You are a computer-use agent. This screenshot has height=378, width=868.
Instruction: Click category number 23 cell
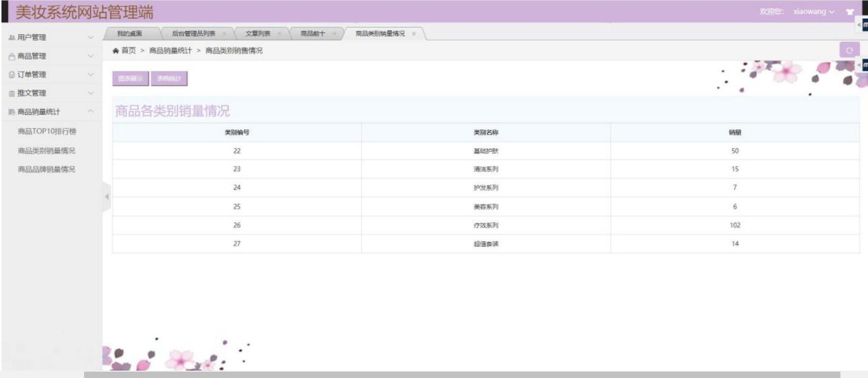[237, 169]
